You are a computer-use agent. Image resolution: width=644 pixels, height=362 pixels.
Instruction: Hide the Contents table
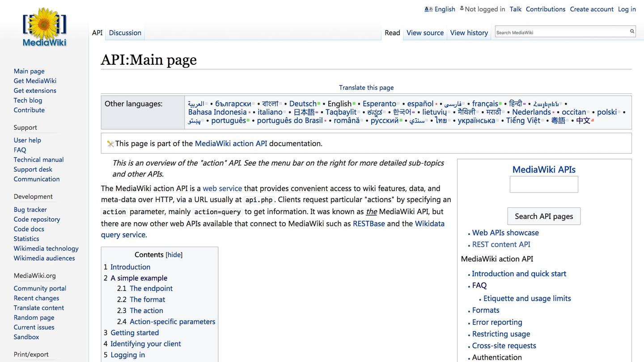point(174,255)
